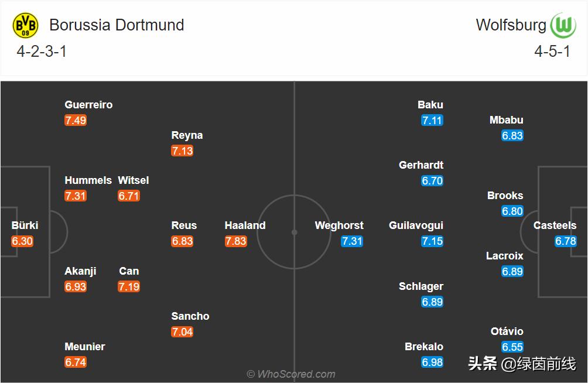Screen dimensions: 588x383
Task: Select player Haaland on the pitch
Action: [245, 225]
